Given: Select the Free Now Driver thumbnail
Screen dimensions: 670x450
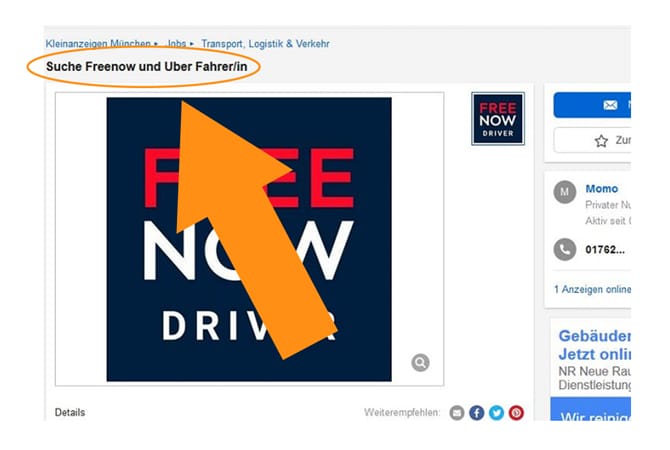Looking at the screenshot, I should tap(498, 119).
